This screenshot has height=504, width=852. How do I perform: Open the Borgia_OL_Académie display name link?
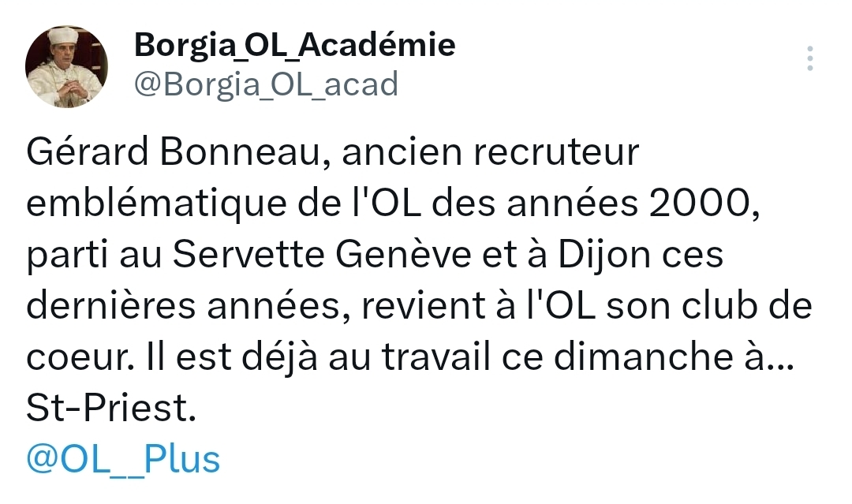click(x=294, y=46)
